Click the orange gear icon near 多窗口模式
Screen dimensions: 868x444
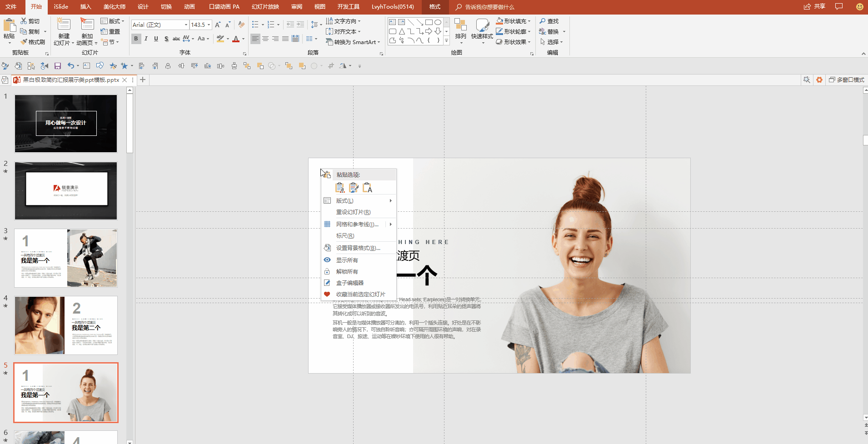click(819, 80)
